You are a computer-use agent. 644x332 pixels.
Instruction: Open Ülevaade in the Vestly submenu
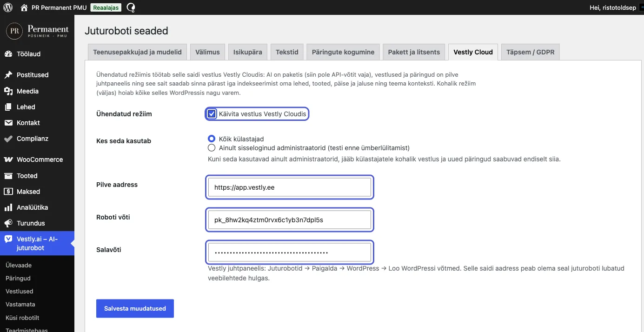[19, 265]
